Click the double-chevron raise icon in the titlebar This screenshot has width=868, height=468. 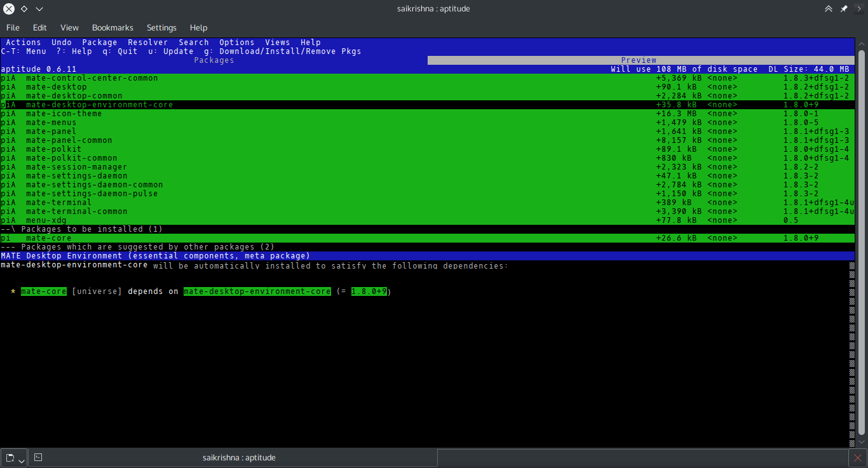point(829,8)
